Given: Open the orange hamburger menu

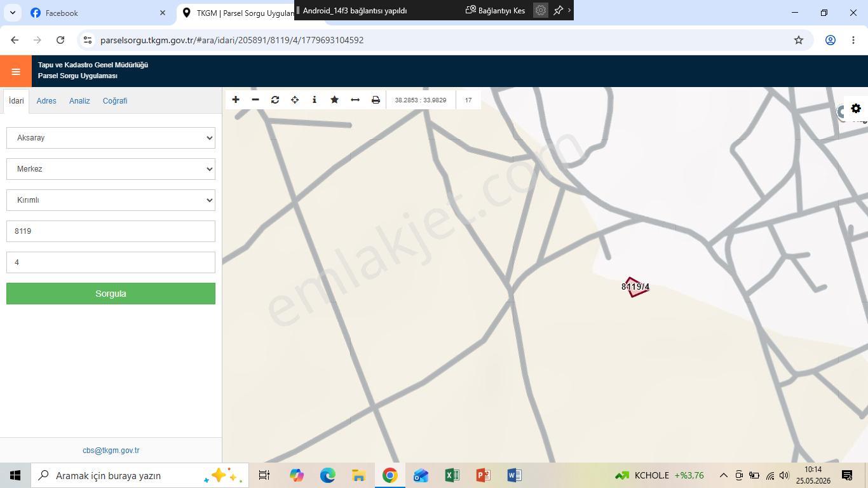Looking at the screenshot, I should tap(16, 71).
